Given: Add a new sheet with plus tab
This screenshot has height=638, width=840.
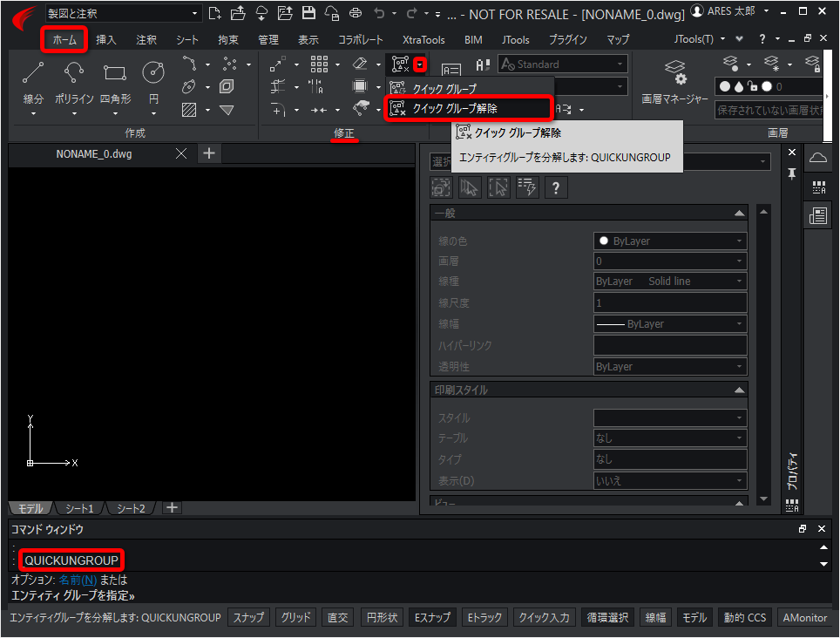Looking at the screenshot, I should [x=172, y=508].
